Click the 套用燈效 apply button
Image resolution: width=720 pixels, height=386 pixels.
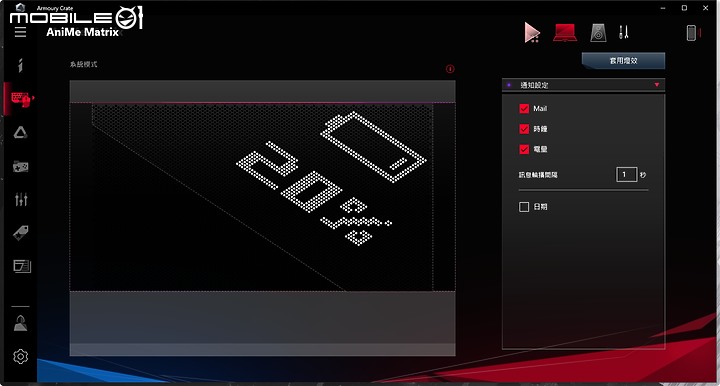[623, 61]
